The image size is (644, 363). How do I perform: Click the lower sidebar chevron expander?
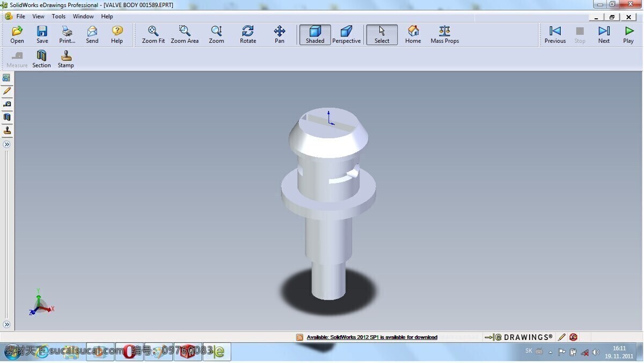coord(7,324)
